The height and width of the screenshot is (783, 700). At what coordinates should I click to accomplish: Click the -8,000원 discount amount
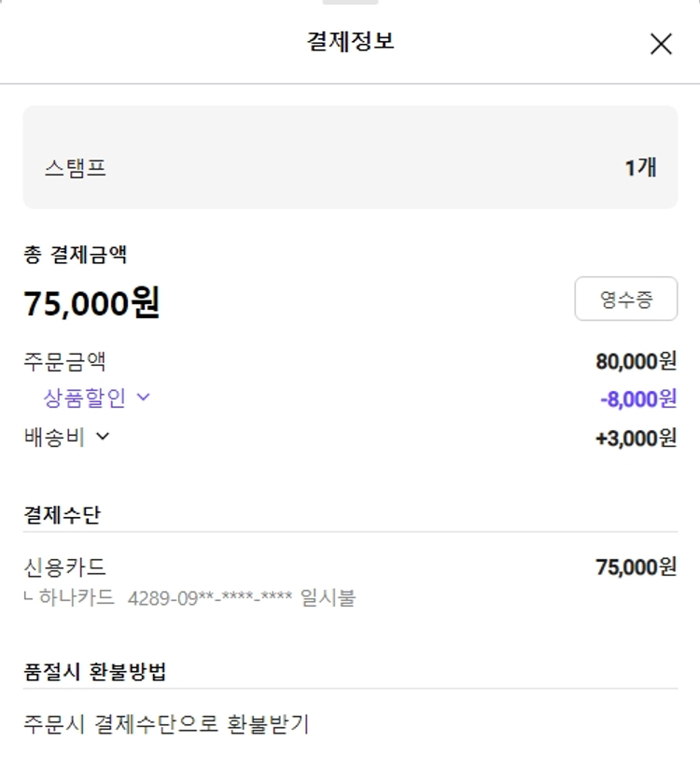[638, 399]
